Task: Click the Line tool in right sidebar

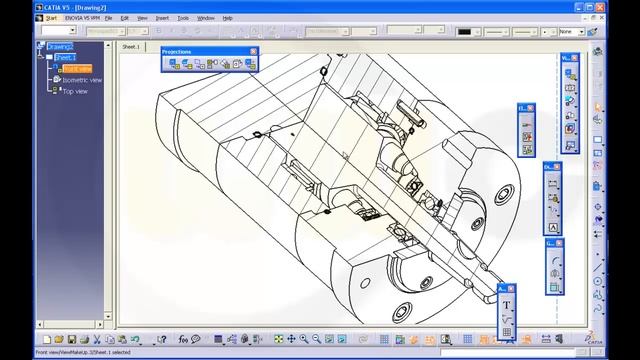Action: click(598, 268)
